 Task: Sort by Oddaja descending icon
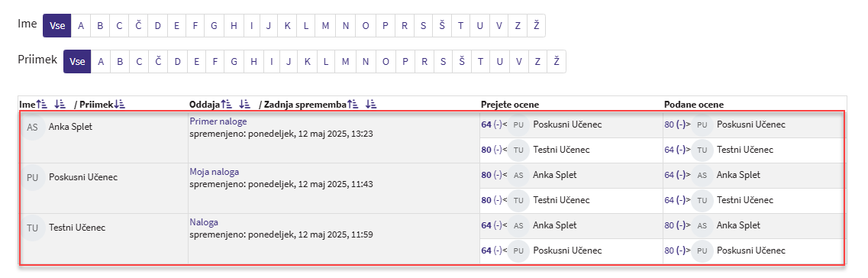[x=244, y=104]
